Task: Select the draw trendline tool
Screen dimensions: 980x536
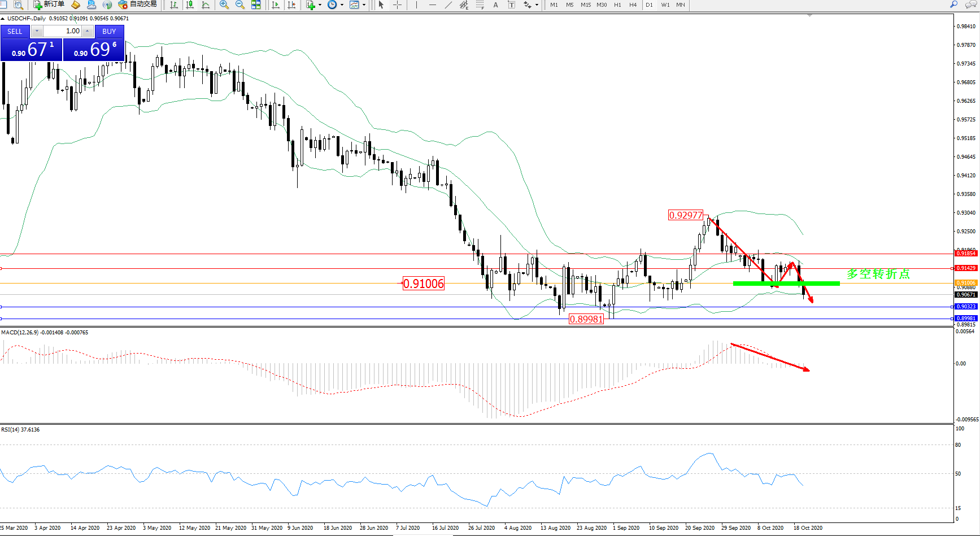Action: tap(448, 5)
